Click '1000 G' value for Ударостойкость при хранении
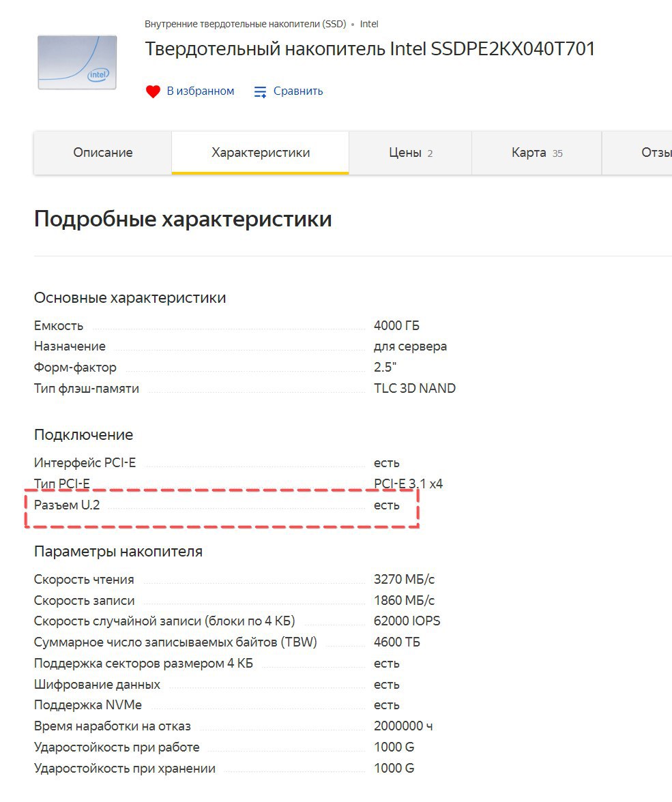This screenshot has height=802, width=672. coord(394,768)
